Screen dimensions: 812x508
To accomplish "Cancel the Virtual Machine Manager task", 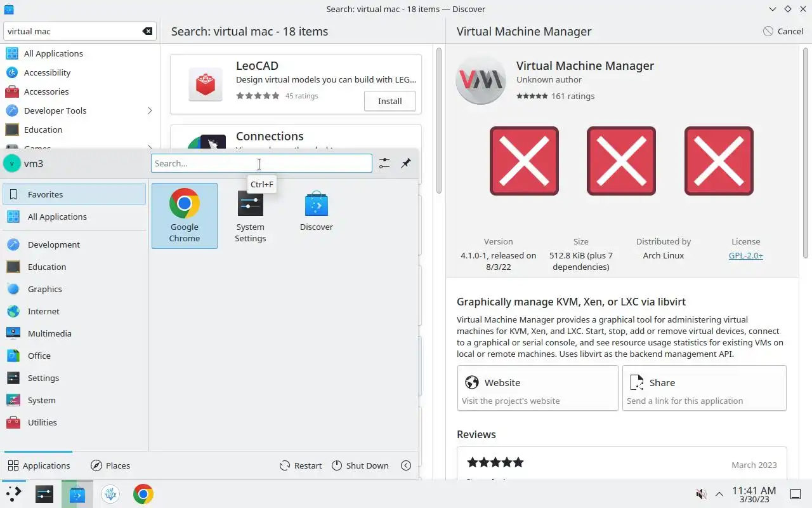I will click(783, 31).
